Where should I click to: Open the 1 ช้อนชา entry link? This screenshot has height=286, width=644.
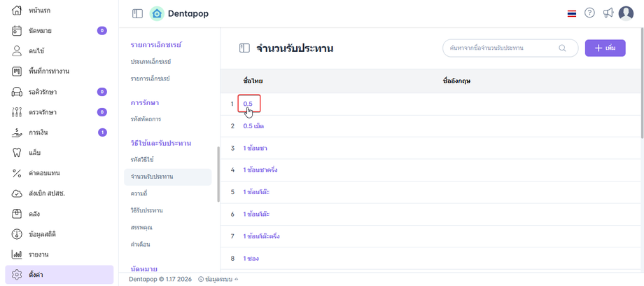(255, 149)
